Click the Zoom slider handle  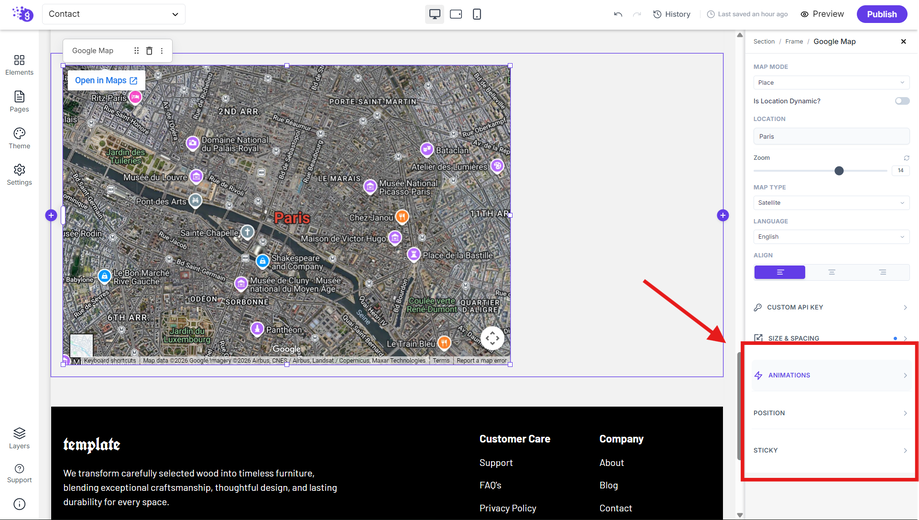pyautogui.click(x=839, y=171)
